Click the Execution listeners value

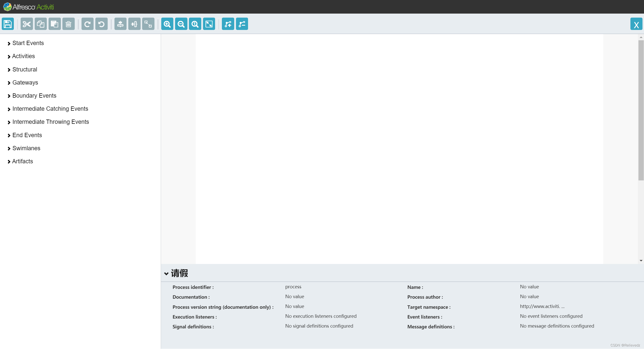tap(321, 316)
